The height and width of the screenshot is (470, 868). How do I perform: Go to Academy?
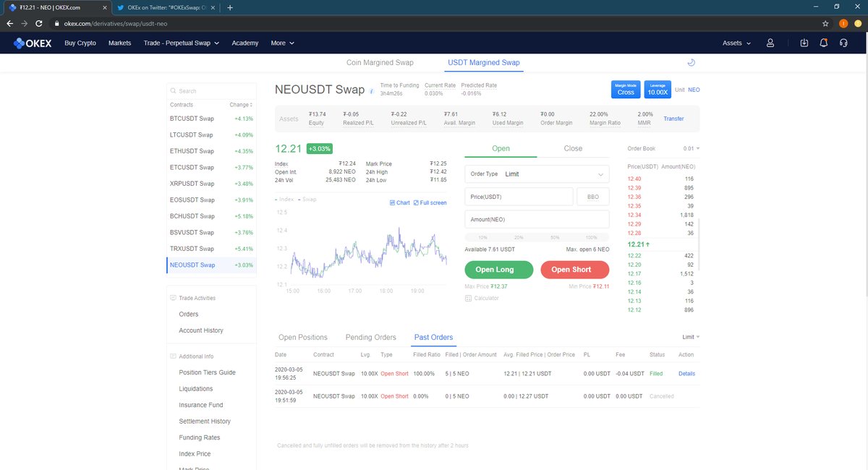coord(245,43)
